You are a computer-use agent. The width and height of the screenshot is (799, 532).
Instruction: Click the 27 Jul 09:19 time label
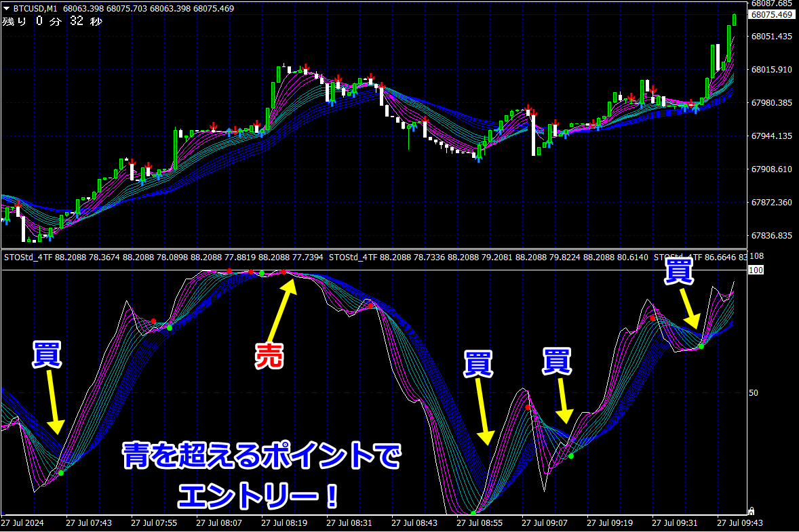click(x=610, y=523)
